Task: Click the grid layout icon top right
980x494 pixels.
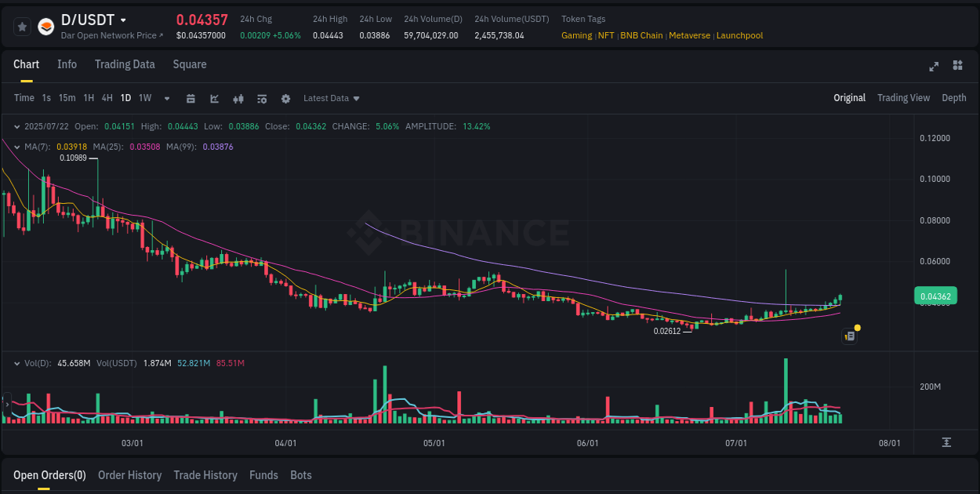Action: coord(956,67)
